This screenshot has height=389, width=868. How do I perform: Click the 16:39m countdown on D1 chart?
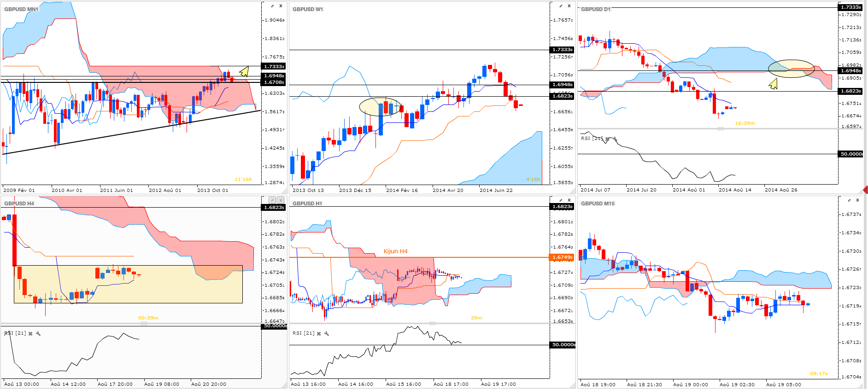[745, 123]
